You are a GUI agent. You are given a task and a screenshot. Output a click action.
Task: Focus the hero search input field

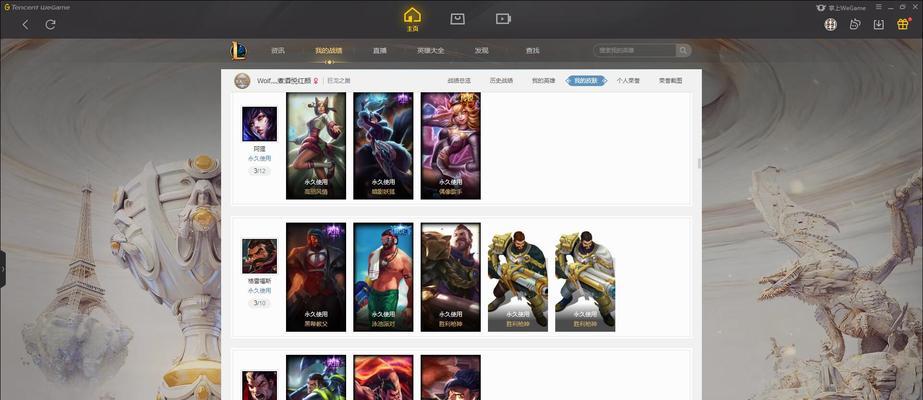[x=635, y=51]
